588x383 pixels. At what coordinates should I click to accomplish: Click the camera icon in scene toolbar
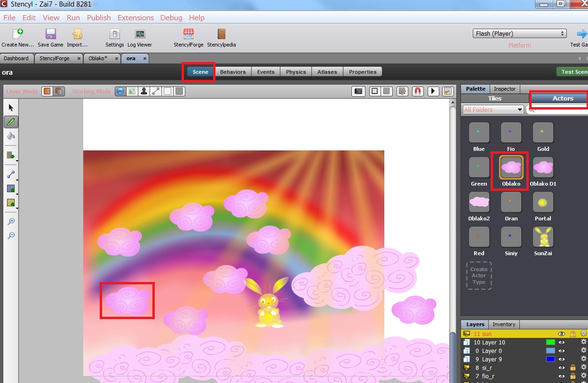point(358,91)
